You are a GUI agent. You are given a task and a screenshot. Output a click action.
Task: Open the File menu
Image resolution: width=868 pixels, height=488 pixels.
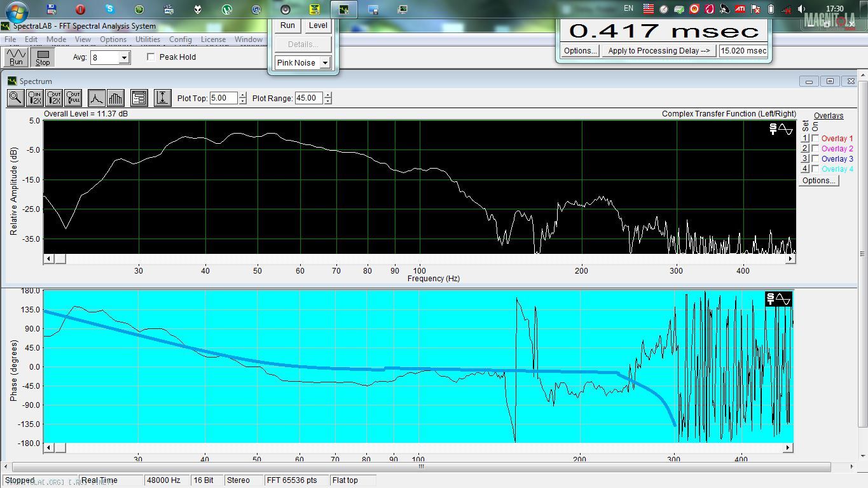(10, 39)
